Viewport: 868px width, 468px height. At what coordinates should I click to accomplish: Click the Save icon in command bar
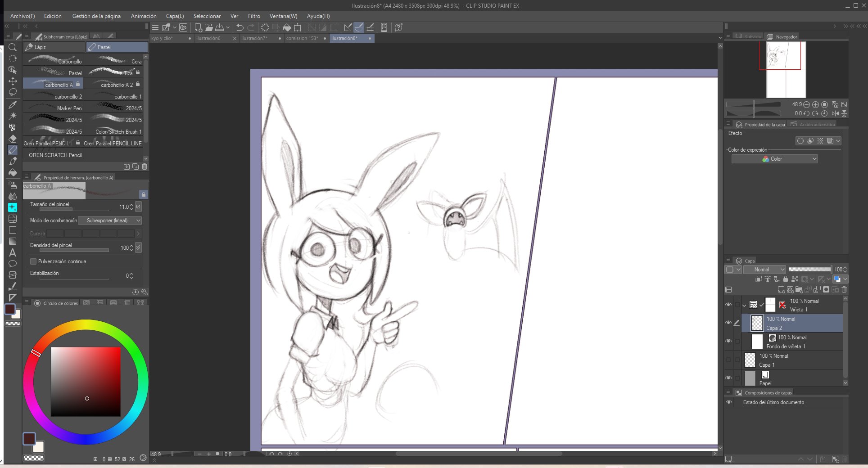tap(219, 27)
